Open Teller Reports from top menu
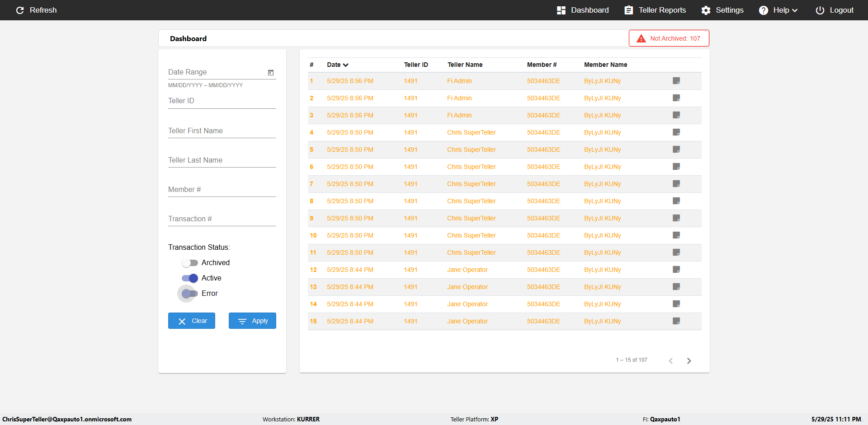 click(x=655, y=10)
